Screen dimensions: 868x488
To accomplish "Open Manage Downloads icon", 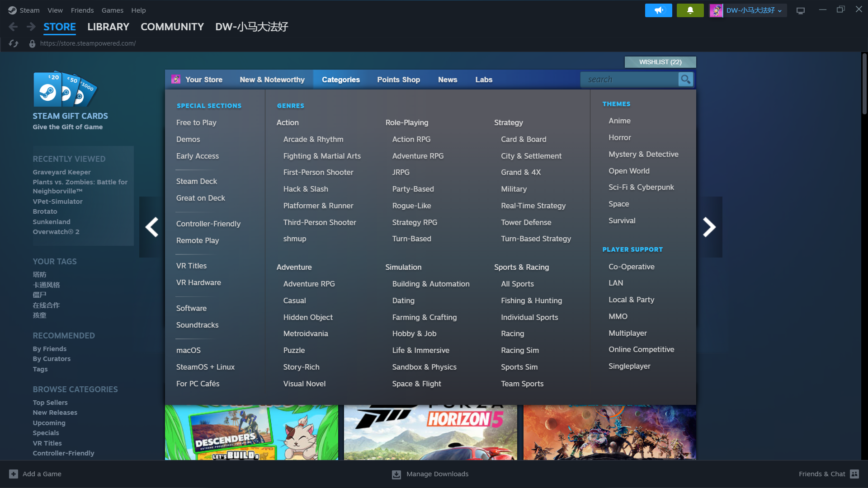I will tap(396, 474).
